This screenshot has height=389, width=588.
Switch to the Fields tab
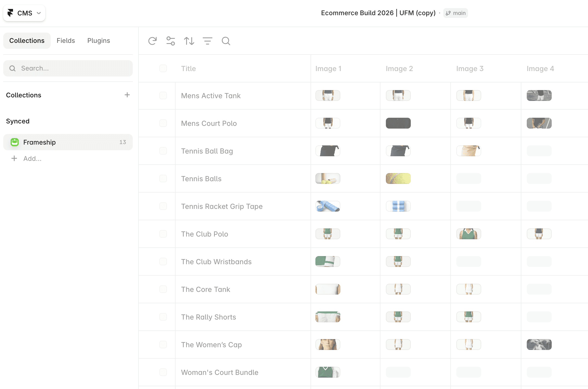(66, 41)
